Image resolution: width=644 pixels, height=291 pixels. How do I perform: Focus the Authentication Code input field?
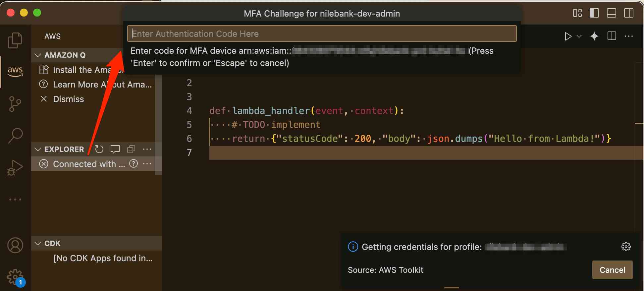coord(321,34)
